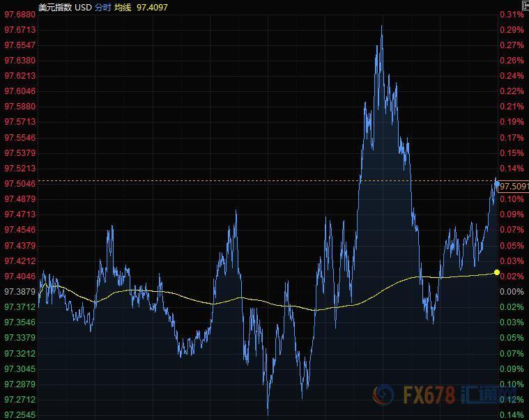Click the FX678 watermark text

(x=429, y=396)
